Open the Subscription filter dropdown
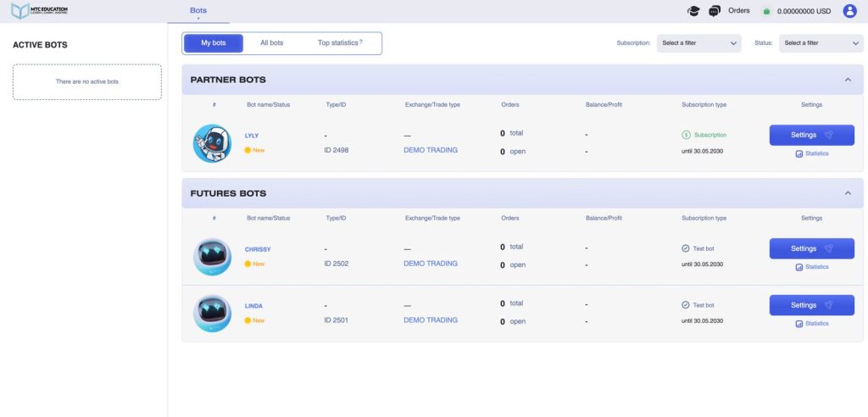Screen dimensions: 868x417 click(699, 43)
